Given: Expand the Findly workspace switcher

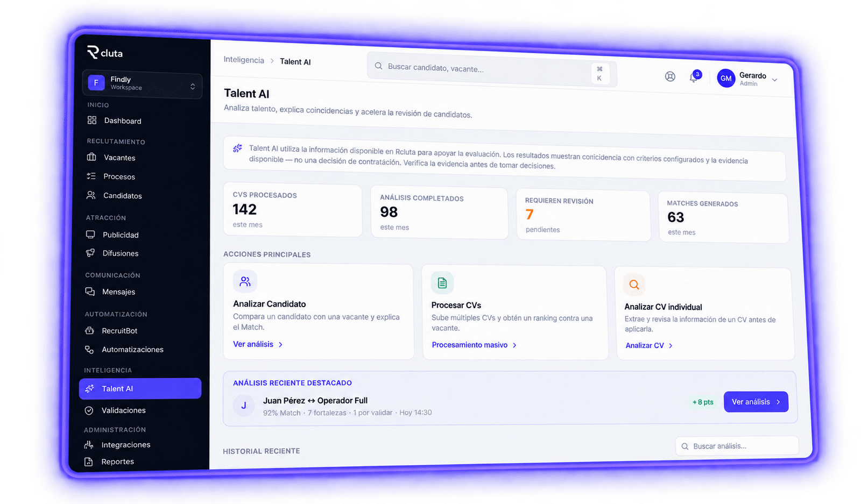Looking at the screenshot, I should pos(193,87).
